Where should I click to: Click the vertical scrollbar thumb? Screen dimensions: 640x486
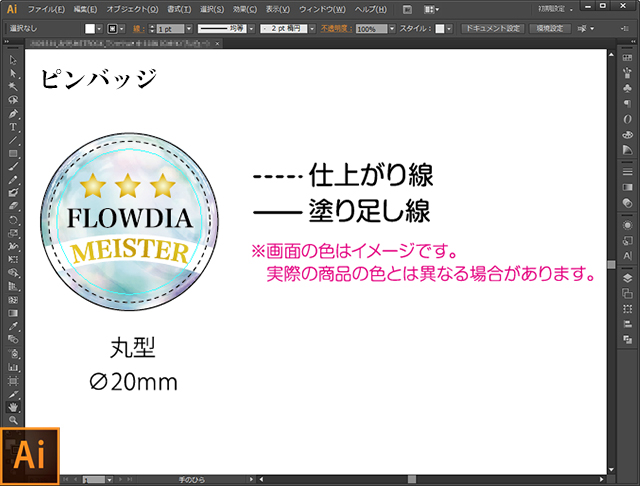(x=610, y=265)
